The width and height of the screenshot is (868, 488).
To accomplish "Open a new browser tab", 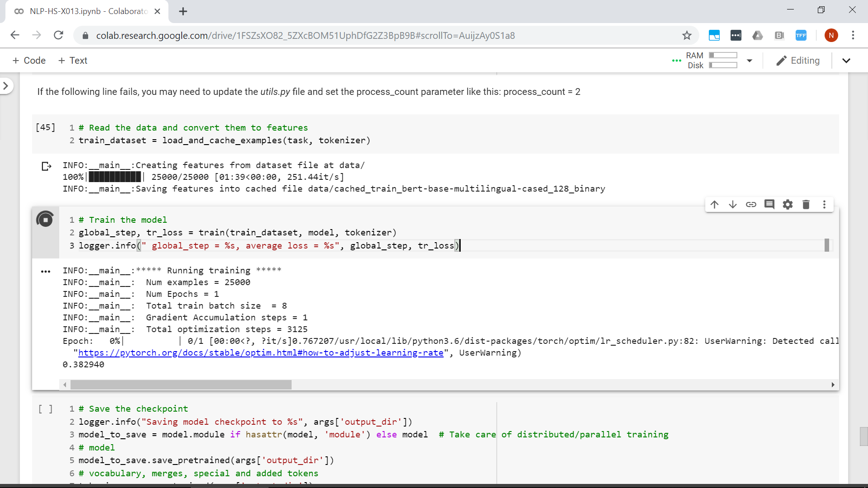I will (x=183, y=11).
